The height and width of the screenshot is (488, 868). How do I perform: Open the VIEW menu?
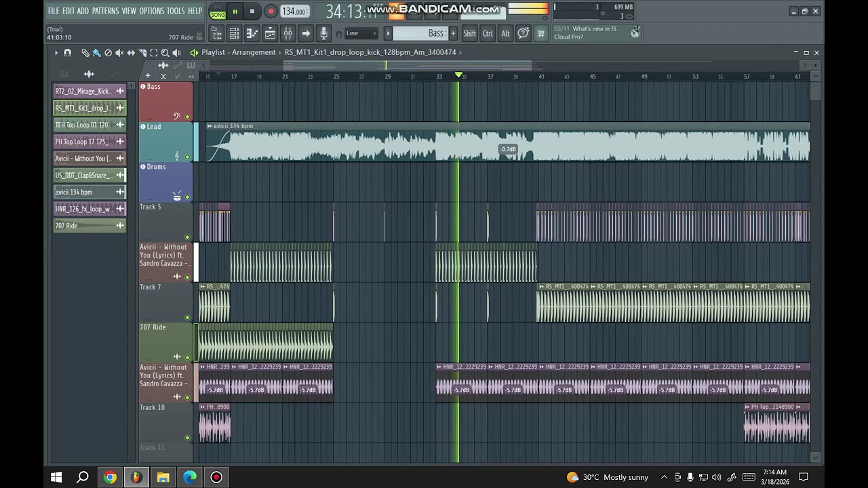[129, 11]
